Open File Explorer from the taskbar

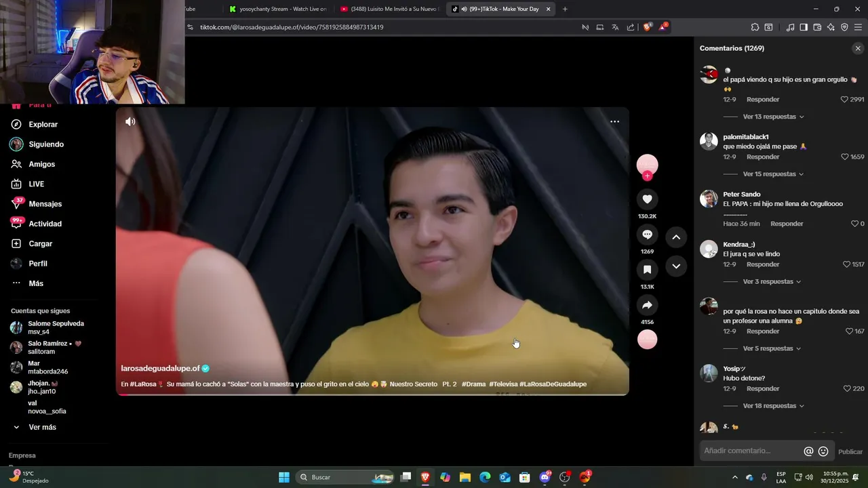(x=465, y=477)
